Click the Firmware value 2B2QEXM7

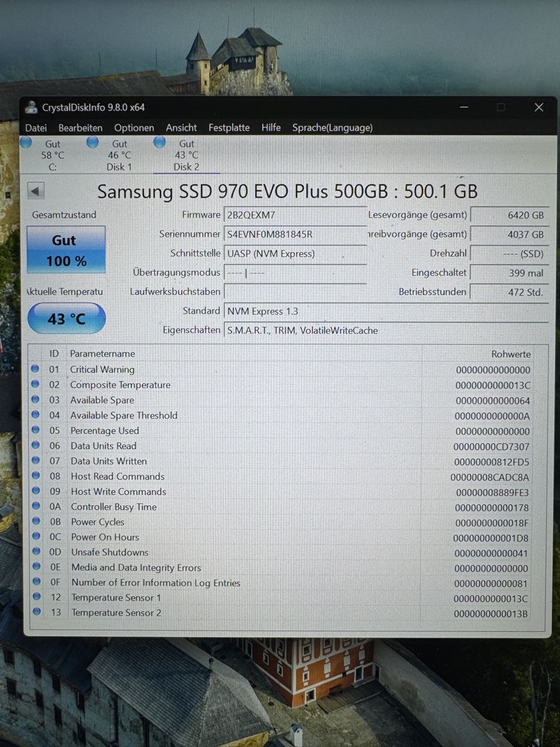tap(295, 215)
